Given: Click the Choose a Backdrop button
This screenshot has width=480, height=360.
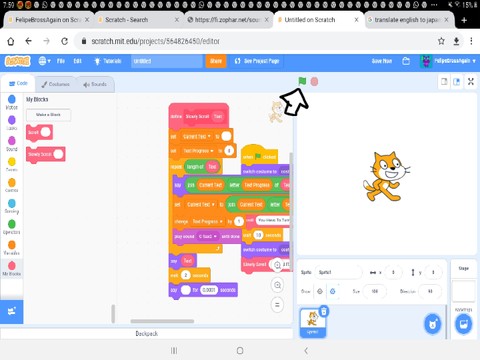Looking at the screenshot, I should pos(464,324).
